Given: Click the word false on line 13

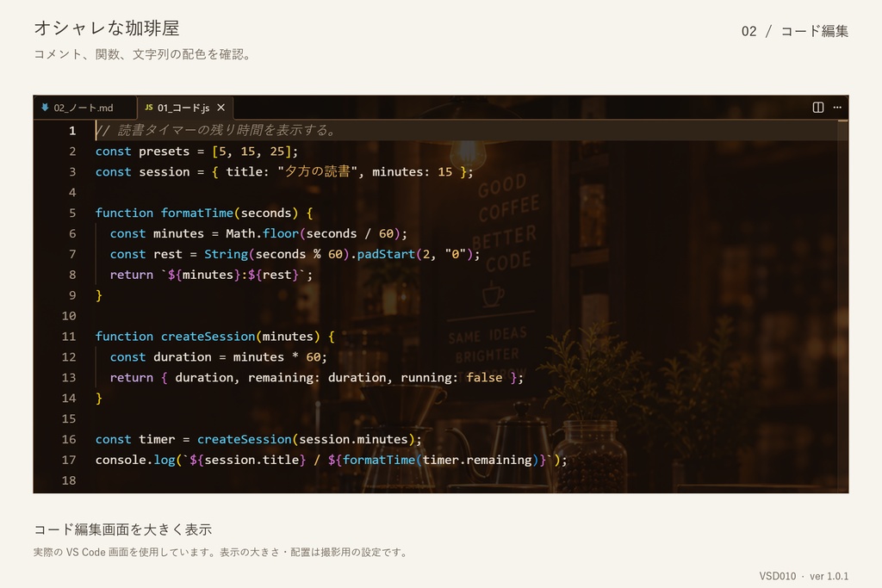Looking at the screenshot, I should tap(484, 377).
